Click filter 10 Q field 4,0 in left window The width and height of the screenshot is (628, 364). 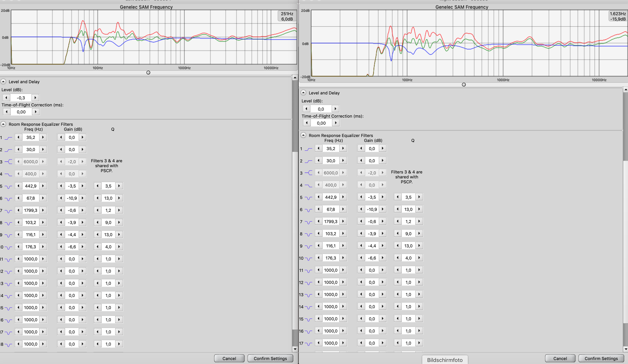click(x=108, y=247)
